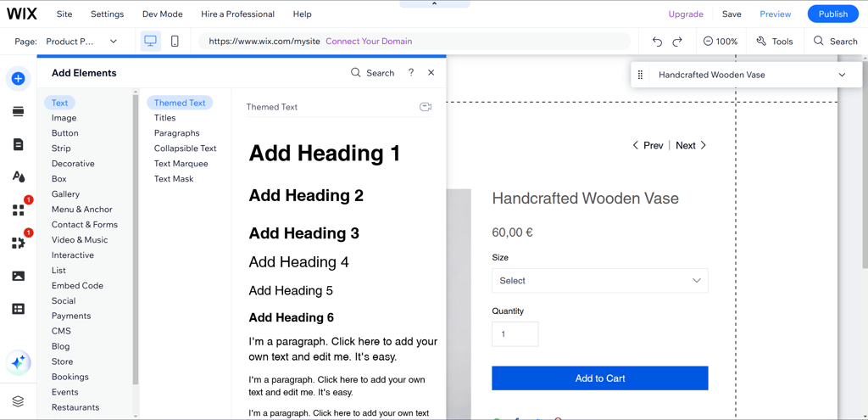
Task: Collapse the top bar using the up arrow tab
Action: point(435,4)
